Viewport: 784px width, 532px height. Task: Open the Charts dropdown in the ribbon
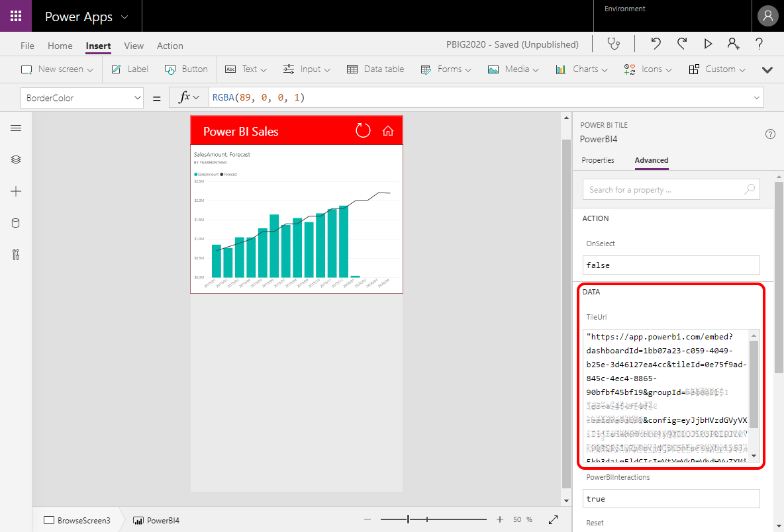click(581, 69)
